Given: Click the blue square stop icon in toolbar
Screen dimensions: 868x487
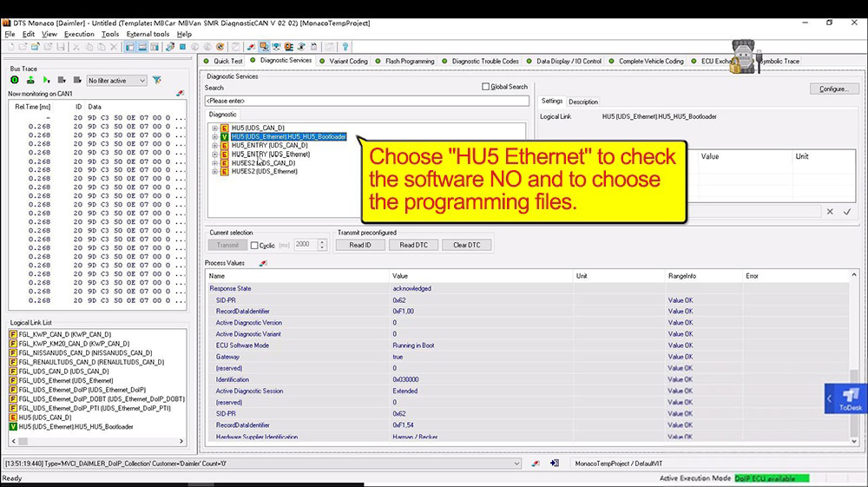Looking at the screenshot, I should (182, 47).
